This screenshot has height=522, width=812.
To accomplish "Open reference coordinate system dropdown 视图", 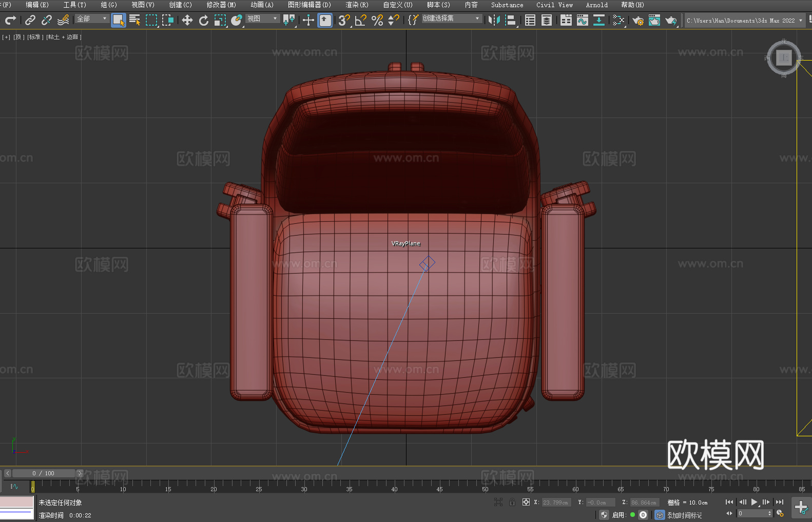I will 262,18.
